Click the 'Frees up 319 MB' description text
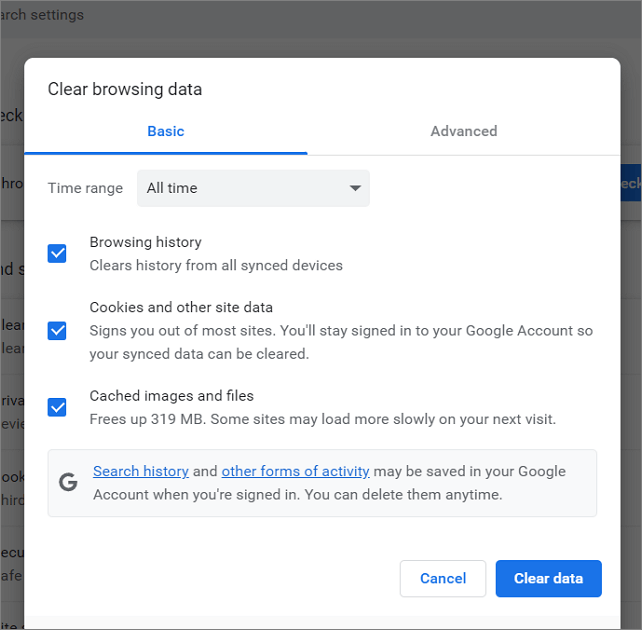The image size is (642, 630). point(322,419)
